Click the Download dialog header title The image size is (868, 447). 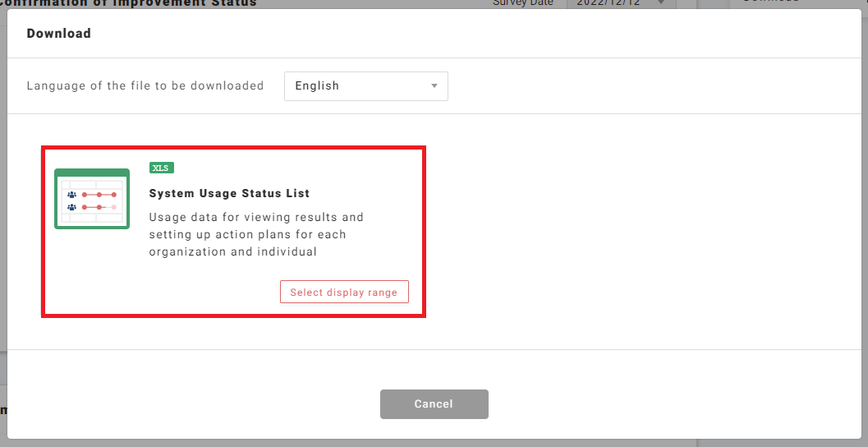click(58, 34)
